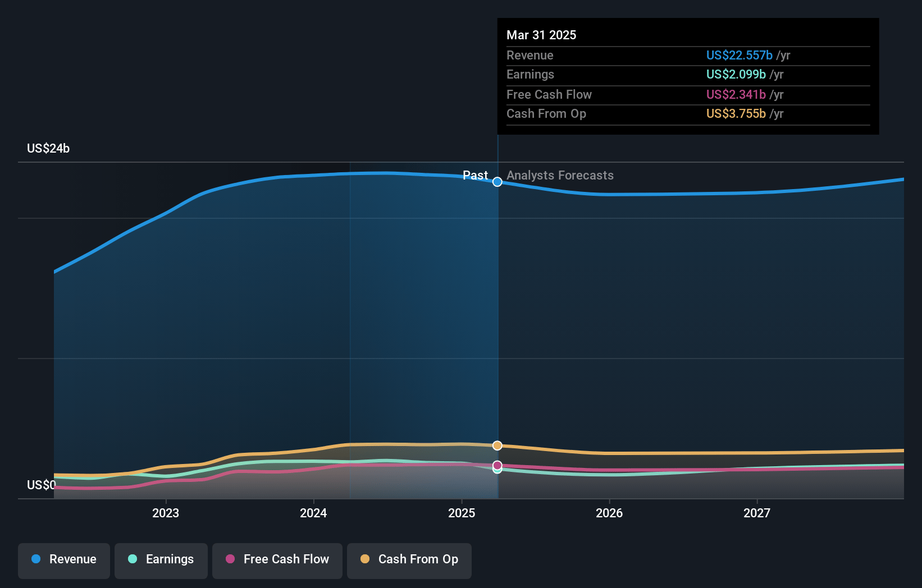922x588 pixels.
Task: Toggle the Cash From Op legend button
Action: click(x=409, y=561)
